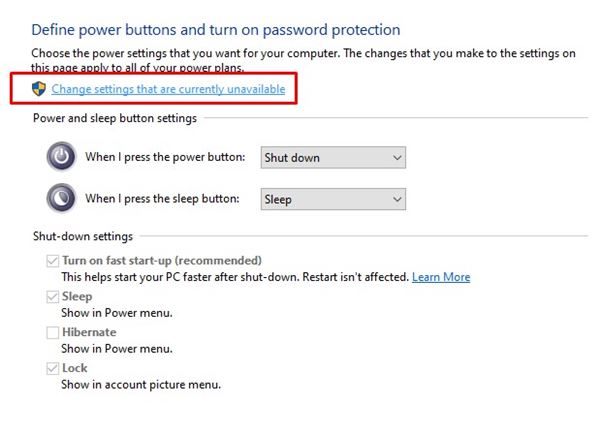Click the UAC shield icon
The image size is (600, 434).
click(x=39, y=89)
